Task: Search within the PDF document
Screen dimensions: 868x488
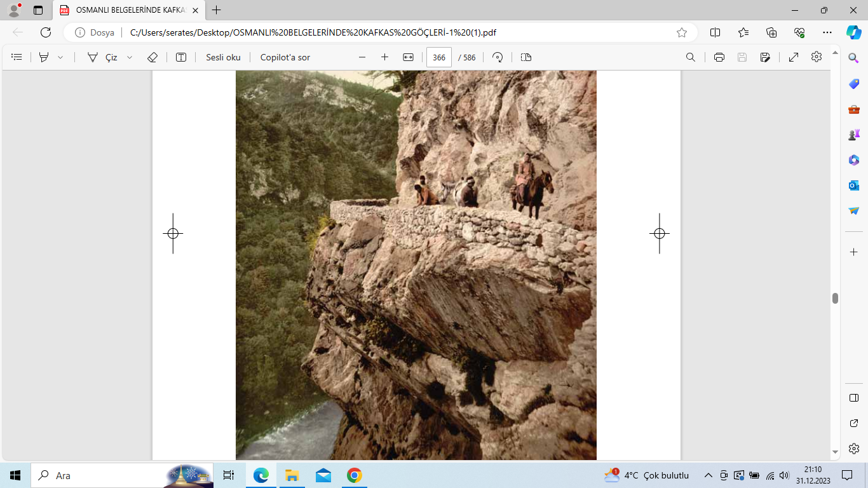Action: (x=691, y=57)
